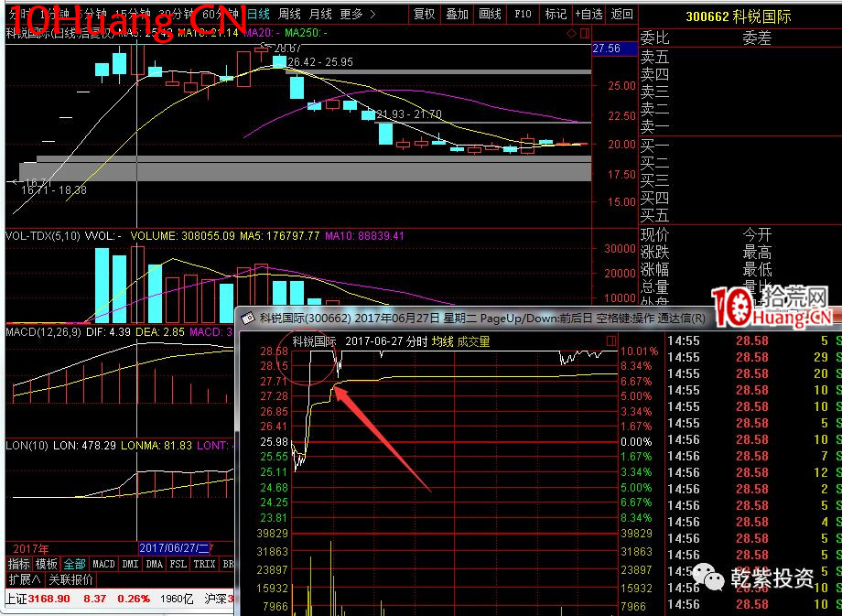
Task: Click the 成交量 legend in intraday chart
Action: point(474,341)
